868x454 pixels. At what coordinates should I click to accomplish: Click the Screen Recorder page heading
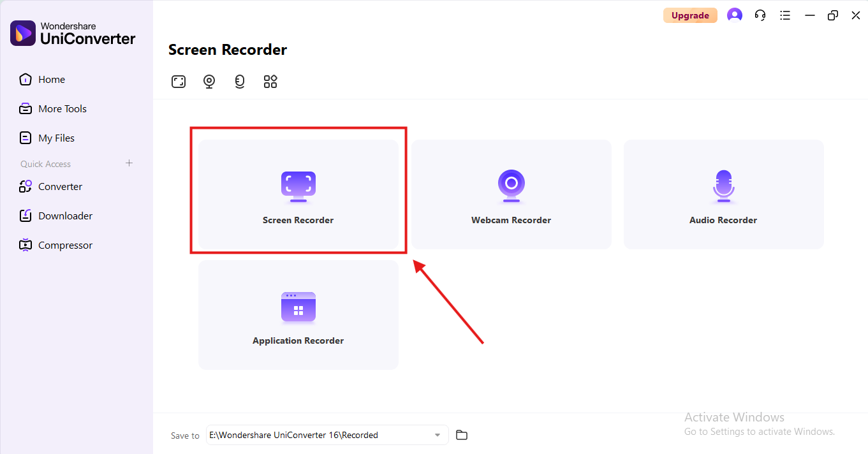(228, 50)
